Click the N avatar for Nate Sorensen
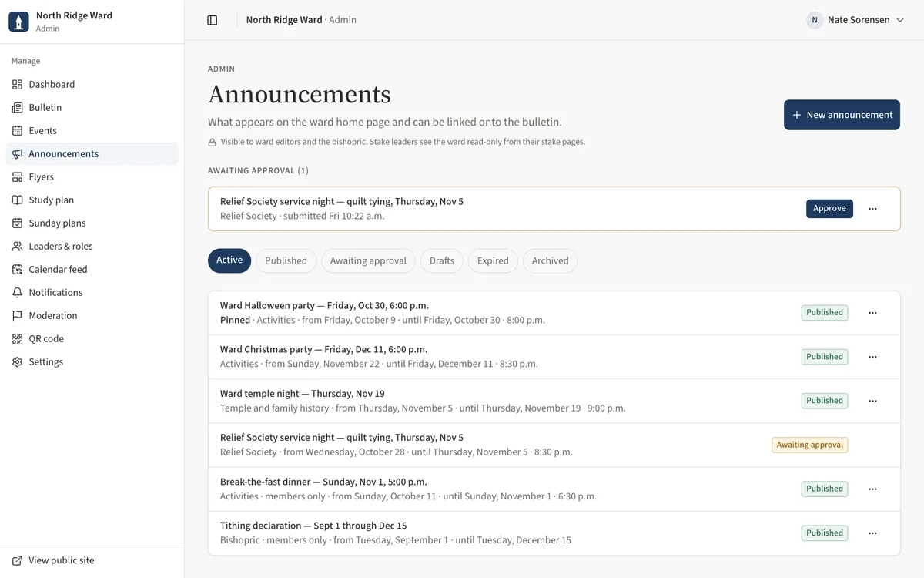 [815, 20]
